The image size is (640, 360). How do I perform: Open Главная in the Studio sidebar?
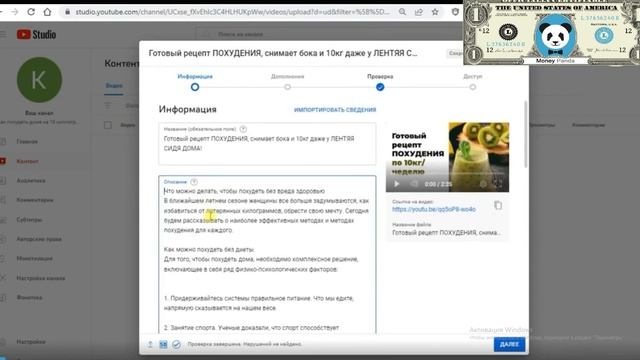pyautogui.click(x=27, y=142)
